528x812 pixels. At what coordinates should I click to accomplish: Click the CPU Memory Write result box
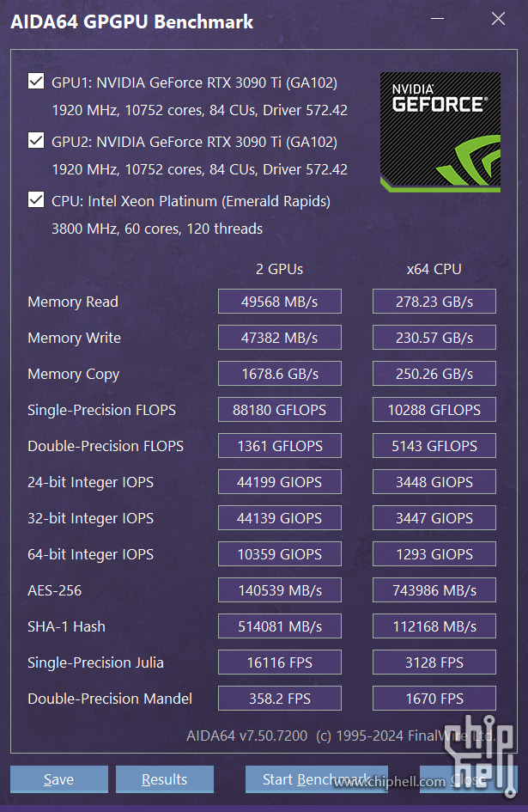(434, 338)
